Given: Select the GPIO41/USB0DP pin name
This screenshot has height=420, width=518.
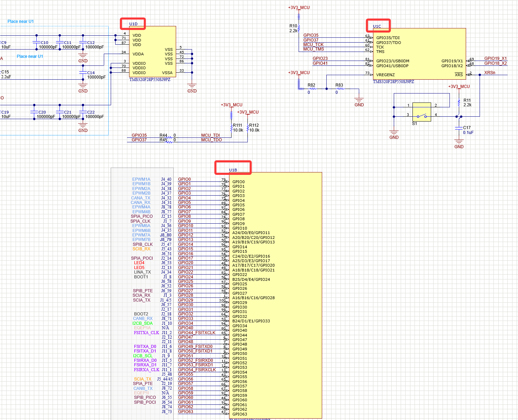Looking at the screenshot, I should 392,66.
